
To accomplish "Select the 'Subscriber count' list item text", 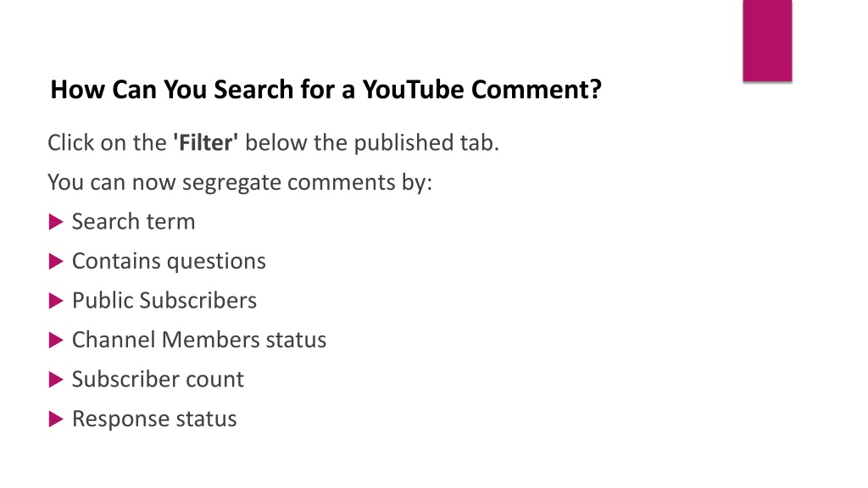I will pos(158,380).
